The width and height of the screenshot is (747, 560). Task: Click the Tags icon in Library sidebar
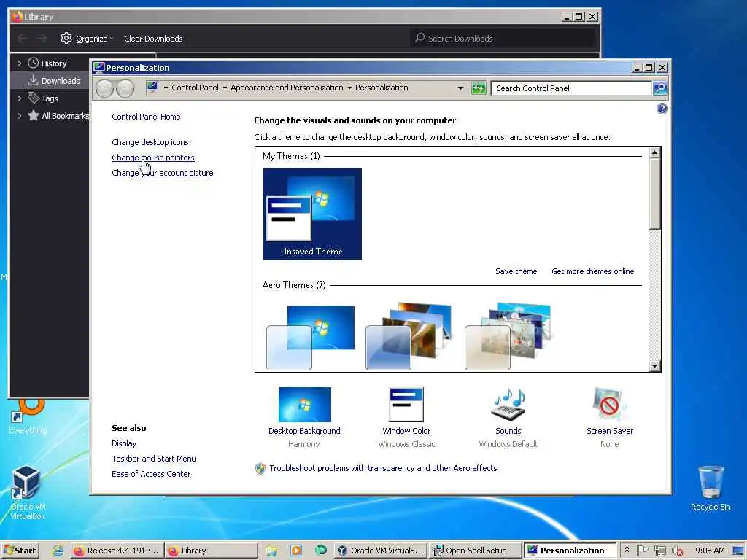(33, 98)
